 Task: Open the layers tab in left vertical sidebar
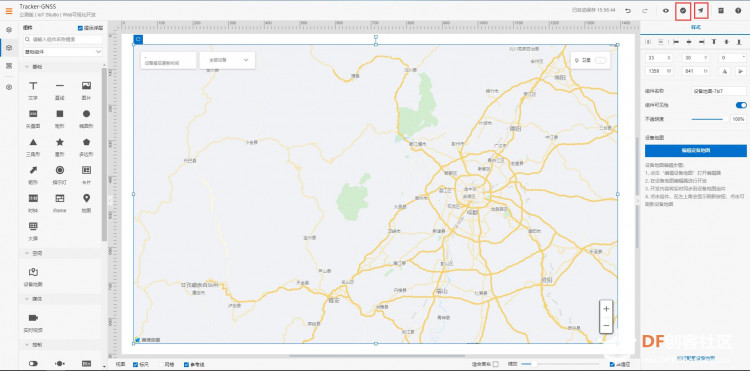click(x=9, y=65)
